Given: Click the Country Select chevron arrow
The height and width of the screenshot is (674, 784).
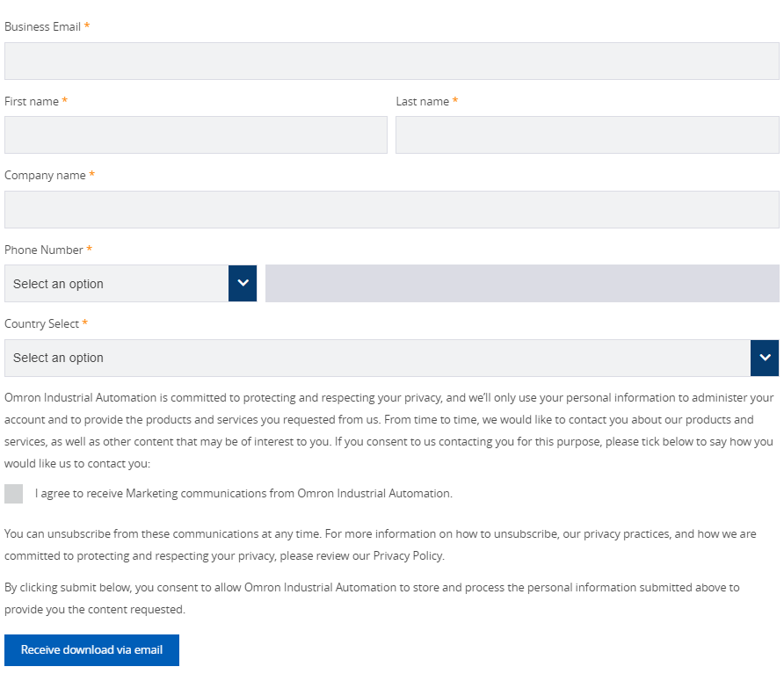Looking at the screenshot, I should click(765, 358).
